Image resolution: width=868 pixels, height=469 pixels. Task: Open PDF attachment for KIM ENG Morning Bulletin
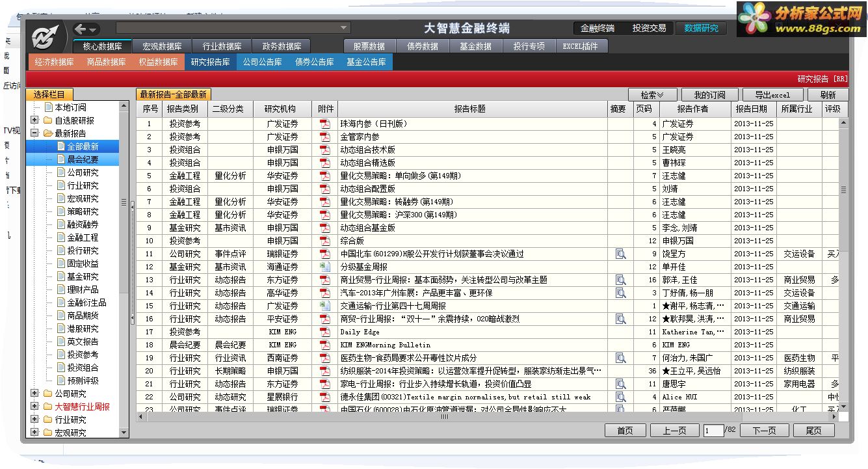(324, 345)
